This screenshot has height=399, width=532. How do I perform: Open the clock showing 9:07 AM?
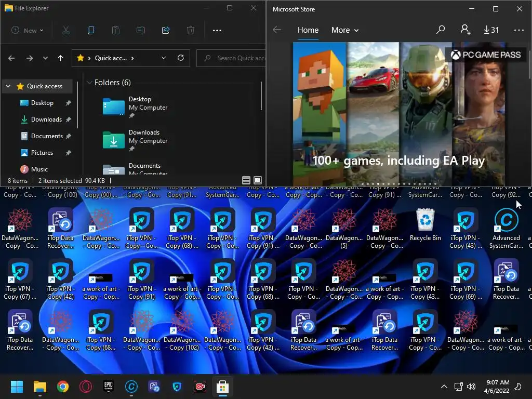[497, 387]
